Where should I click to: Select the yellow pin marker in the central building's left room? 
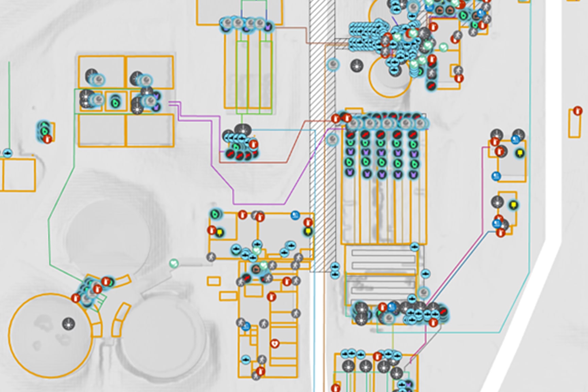click(x=220, y=233)
